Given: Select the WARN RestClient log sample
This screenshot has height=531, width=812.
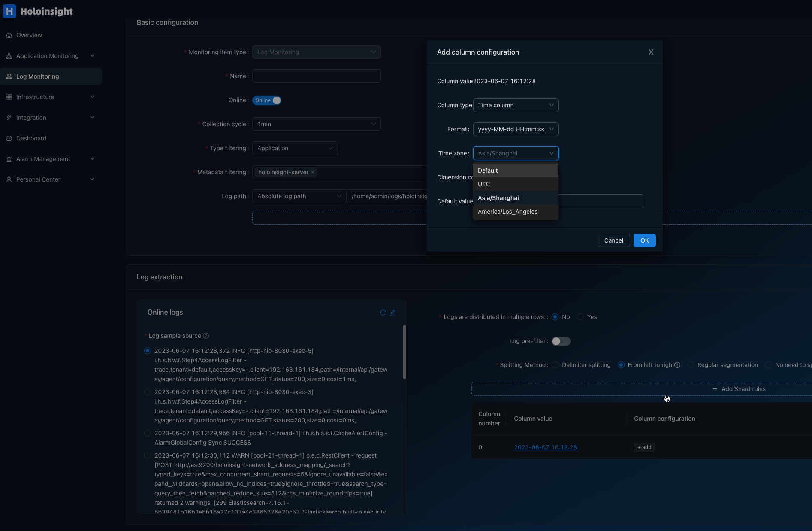Looking at the screenshot, I should tap(148, 455).
